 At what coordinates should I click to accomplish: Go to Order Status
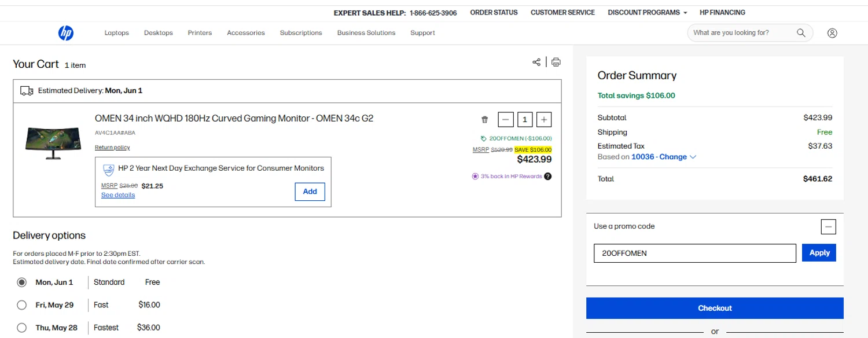point(494,12)
